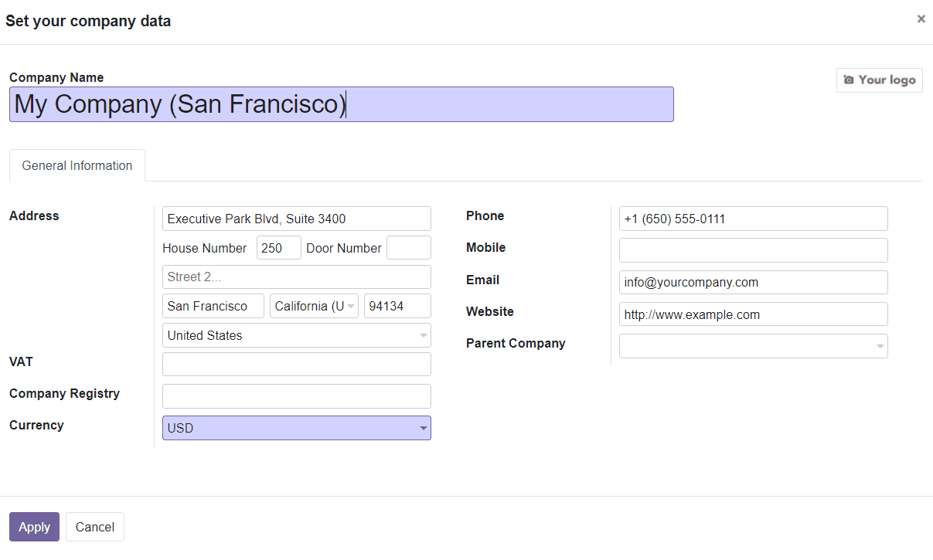Click the Executive Park Blvd address field
Viewport: 933px width, 560px height.
(x=296, y=219)
